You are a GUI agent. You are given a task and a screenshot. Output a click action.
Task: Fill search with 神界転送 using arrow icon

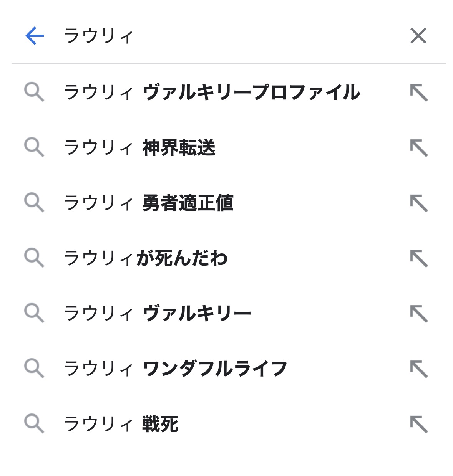tap(418, 148)
